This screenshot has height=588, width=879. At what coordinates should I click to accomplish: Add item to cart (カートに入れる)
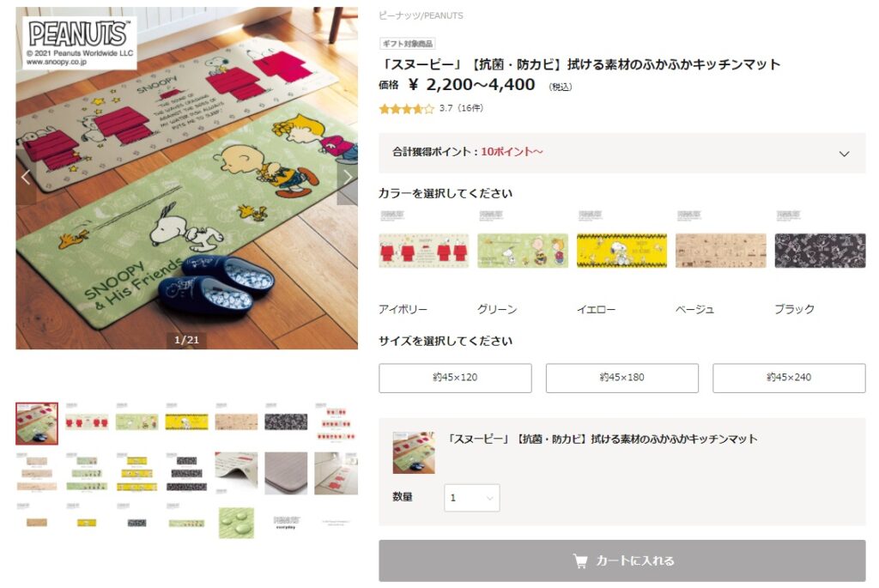point(622,561)
